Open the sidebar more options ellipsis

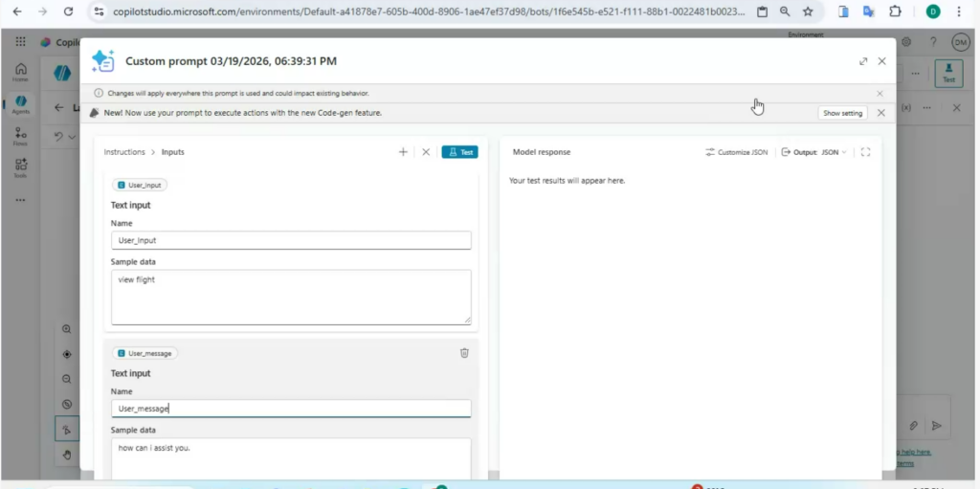coord(21,200)
